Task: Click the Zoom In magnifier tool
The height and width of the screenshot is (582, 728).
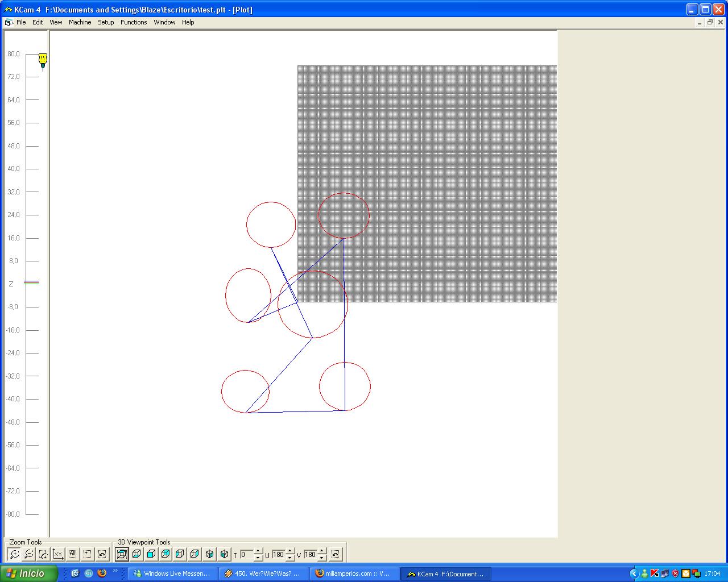Action: (14, 554)
